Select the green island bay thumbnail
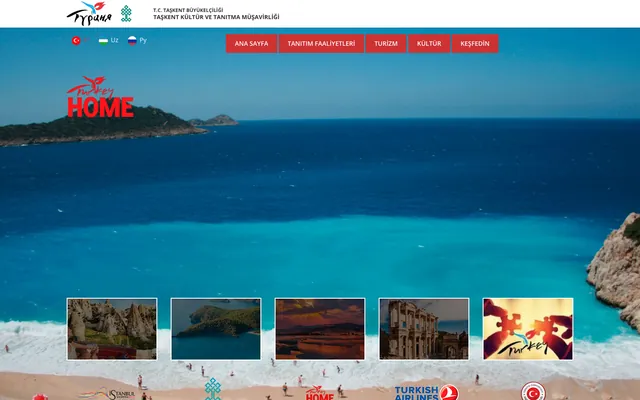The height and width of the screenshot is (400, 640). [216, 329]
